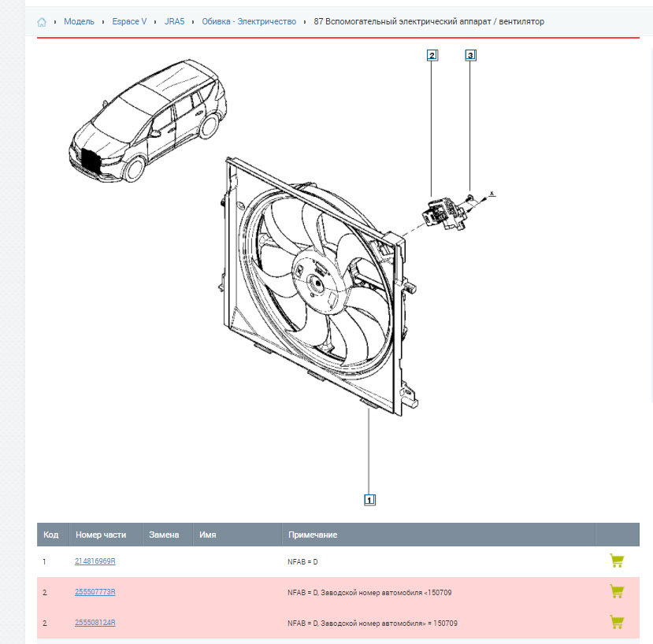
Task: Open the Espace V breadcrumb link
Action: pyautogui.click(x=129, y=22)
